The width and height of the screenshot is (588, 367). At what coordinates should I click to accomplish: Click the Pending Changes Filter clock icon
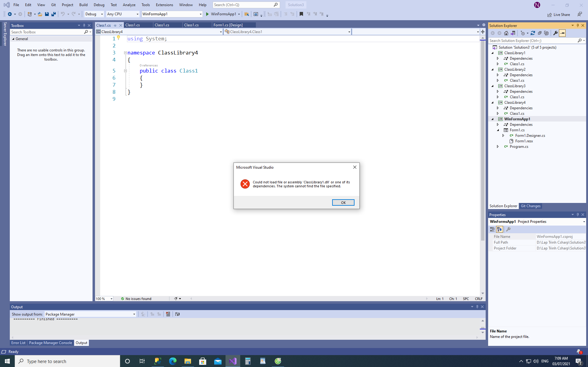pyautogui.click(x=523, y=33)
